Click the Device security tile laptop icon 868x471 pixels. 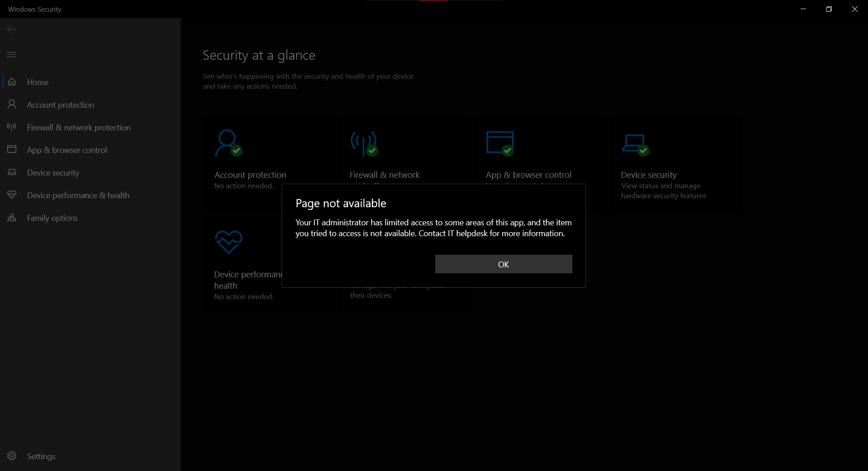tap(635, 145)
